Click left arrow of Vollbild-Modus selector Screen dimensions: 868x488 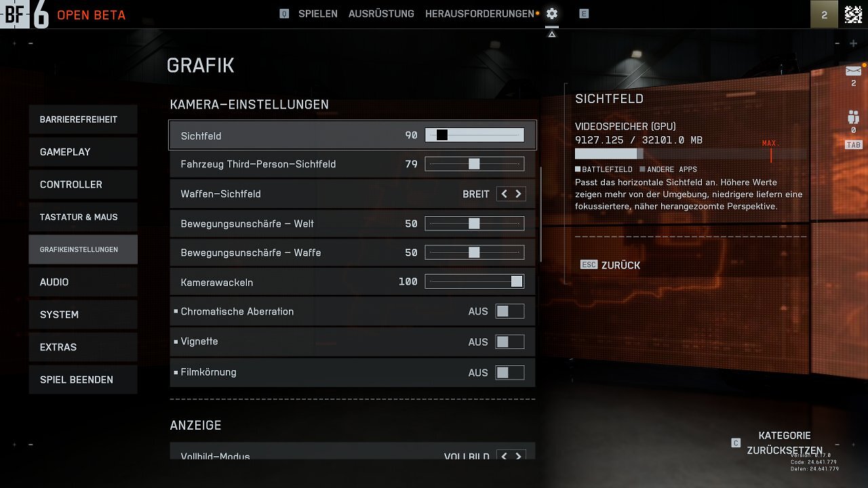(x=504, y=456)
